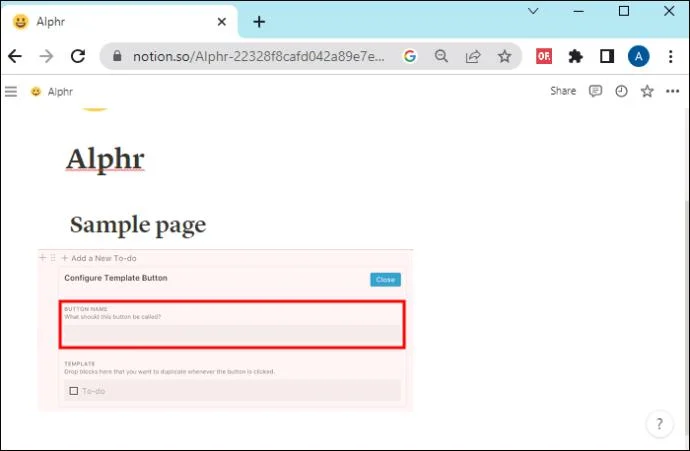The height and width of the screenshot is (451, 690).
Task: Open a new browser tab
Action: (x=259, y=22)
